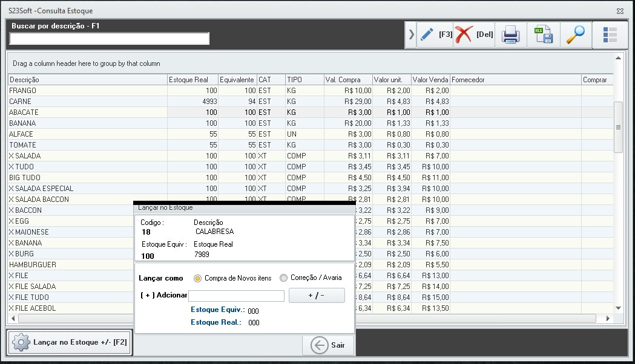Close the Consulta Estoque window

620,11
